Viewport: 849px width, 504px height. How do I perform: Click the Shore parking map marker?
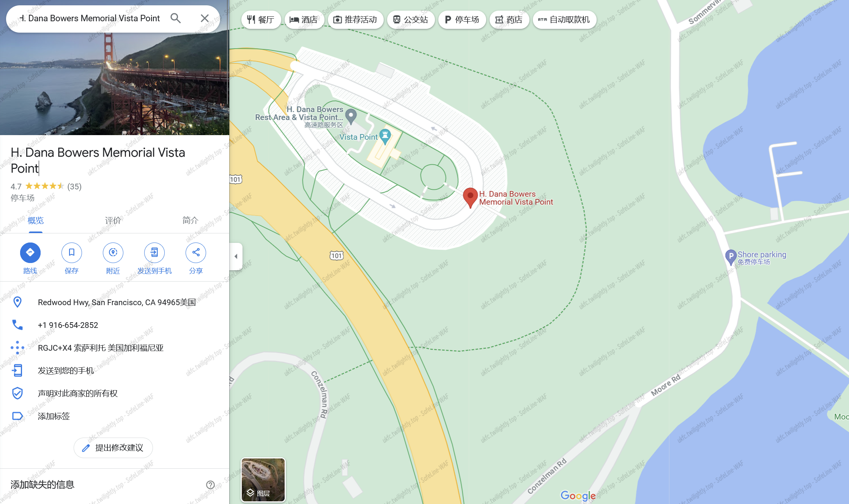click(731, 257)
